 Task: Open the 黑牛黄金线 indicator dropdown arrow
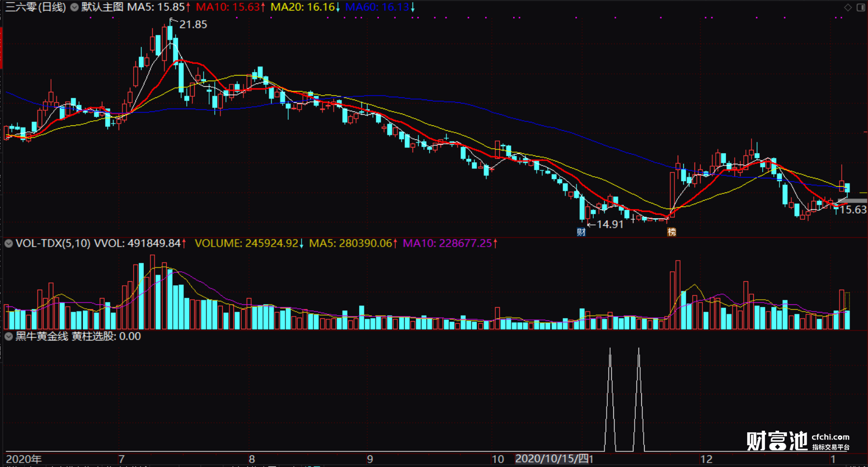(9, 336)
